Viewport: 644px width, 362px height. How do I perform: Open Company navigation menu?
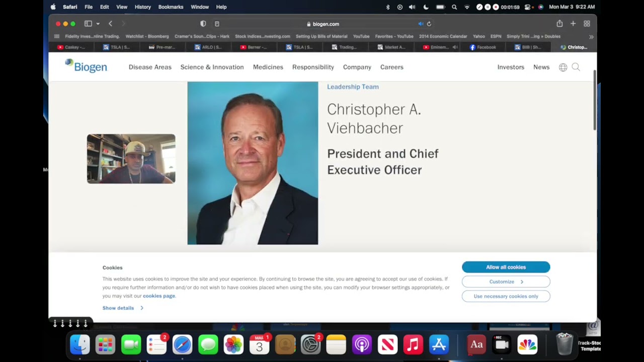[x=357, y=67]
